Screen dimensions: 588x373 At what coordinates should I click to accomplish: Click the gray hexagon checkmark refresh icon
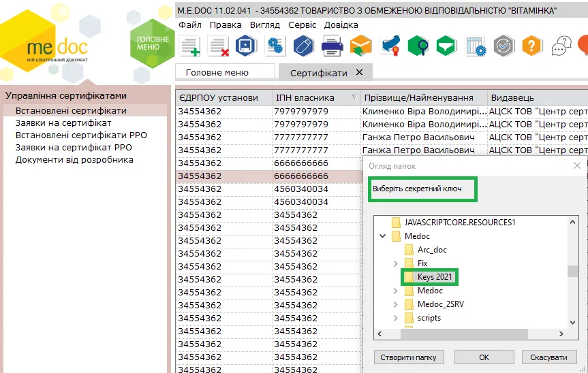[504, 46]
